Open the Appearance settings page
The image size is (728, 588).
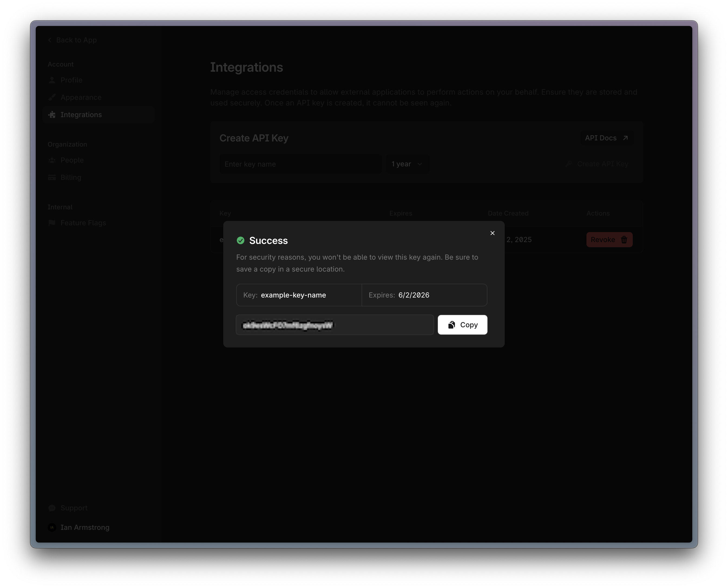(x=98, y=97)
